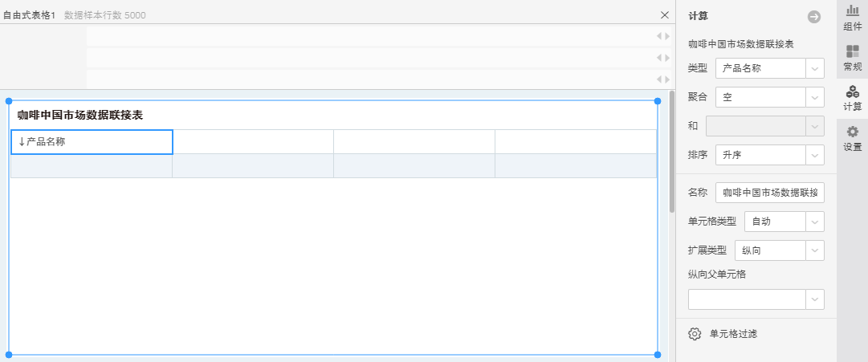
Task: Open the 设置 gear tab
Action: (x=853, y=138)
